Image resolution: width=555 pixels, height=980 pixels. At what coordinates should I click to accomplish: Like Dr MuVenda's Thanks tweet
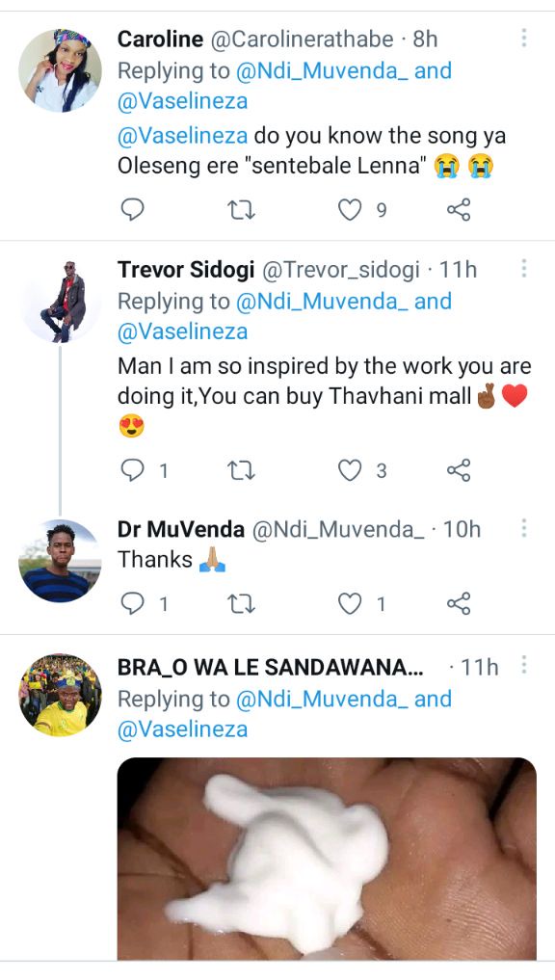[350, 604]
